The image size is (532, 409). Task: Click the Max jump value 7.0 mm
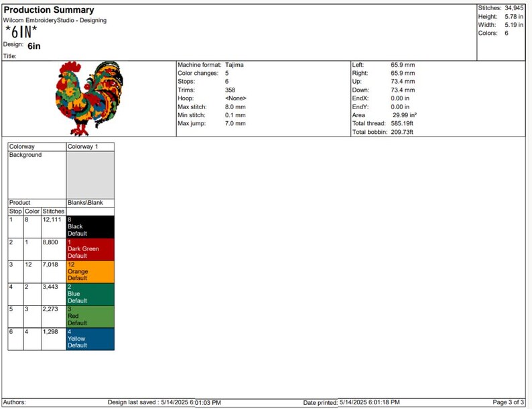[x=235, y=123]
